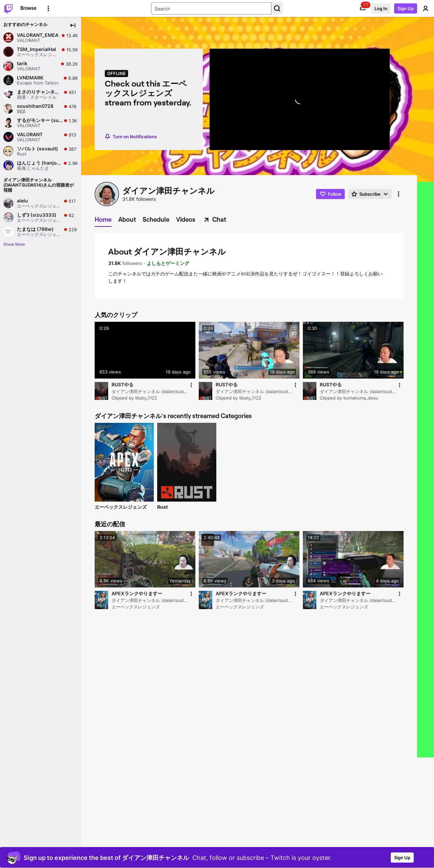The width and height of the screenshot is (434, 868).
Task: Open the user profile icon menu
Action: pyautogui.click(x=426, y=8)
